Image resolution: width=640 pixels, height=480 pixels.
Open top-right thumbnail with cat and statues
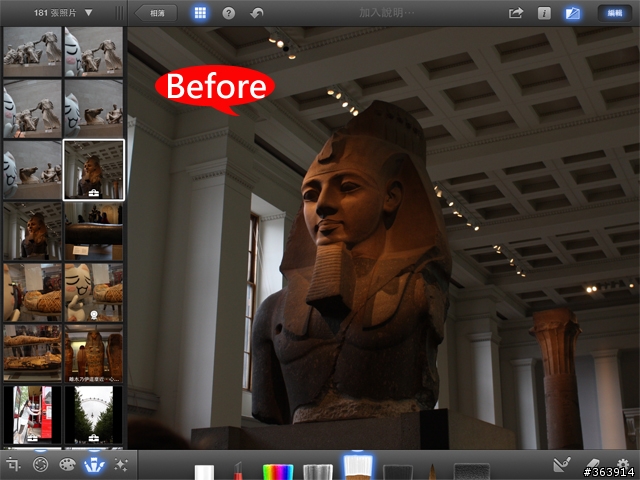pos(94,51)
